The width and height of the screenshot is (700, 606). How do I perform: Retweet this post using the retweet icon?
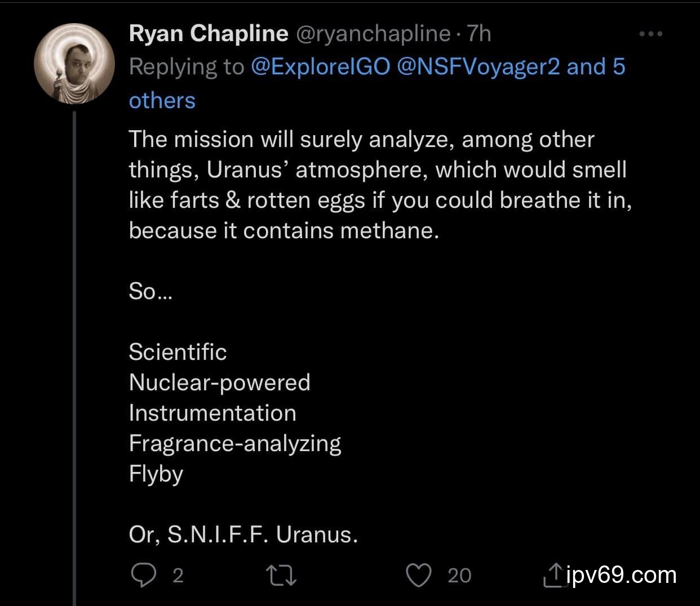(281, 576)
